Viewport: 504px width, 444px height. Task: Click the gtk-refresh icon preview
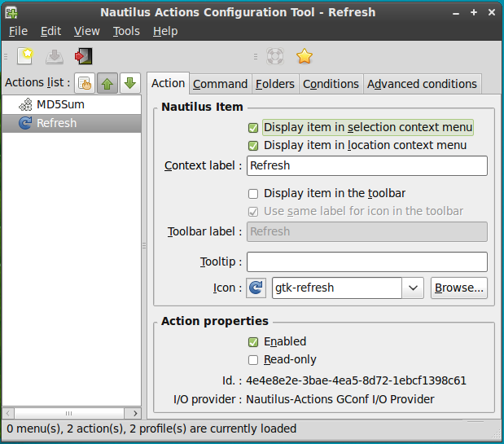click(256, 288)
